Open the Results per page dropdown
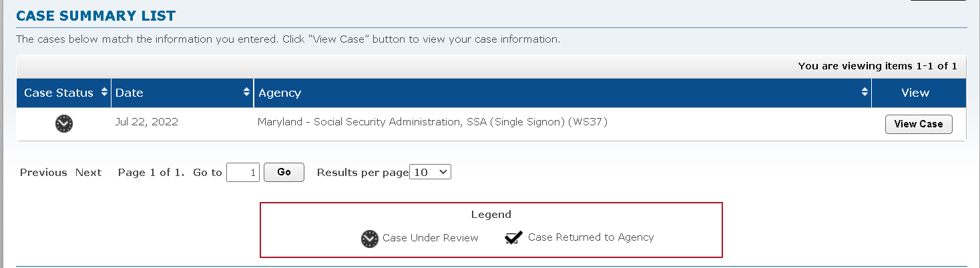The image size is (980, 268). click(431, 172)
